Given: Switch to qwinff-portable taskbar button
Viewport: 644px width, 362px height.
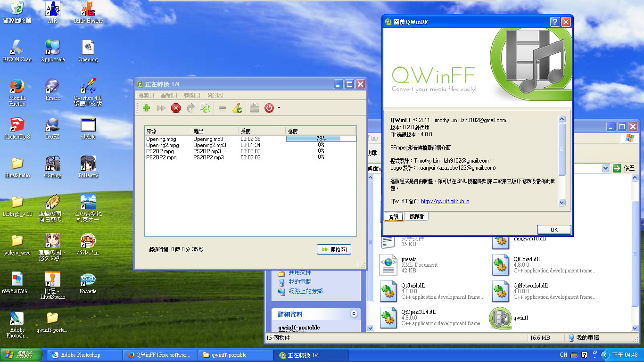Looking at the screenshot, I should [235, 355].
